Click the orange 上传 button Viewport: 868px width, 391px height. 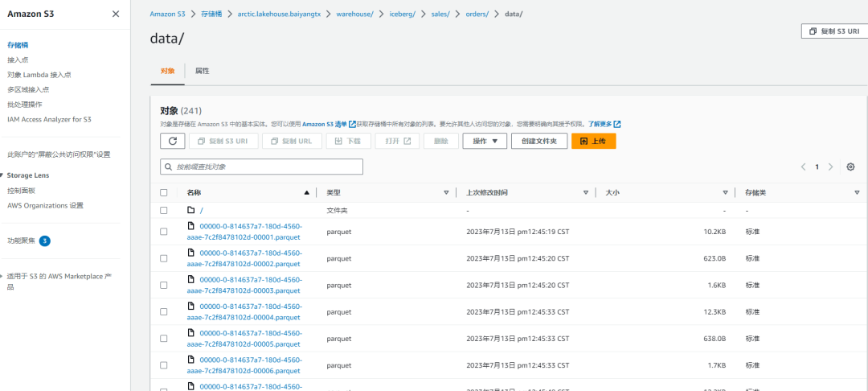click(593, 142)
